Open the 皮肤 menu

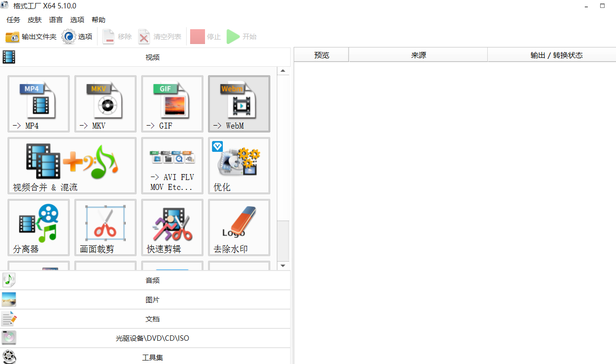tap(35, 20)
